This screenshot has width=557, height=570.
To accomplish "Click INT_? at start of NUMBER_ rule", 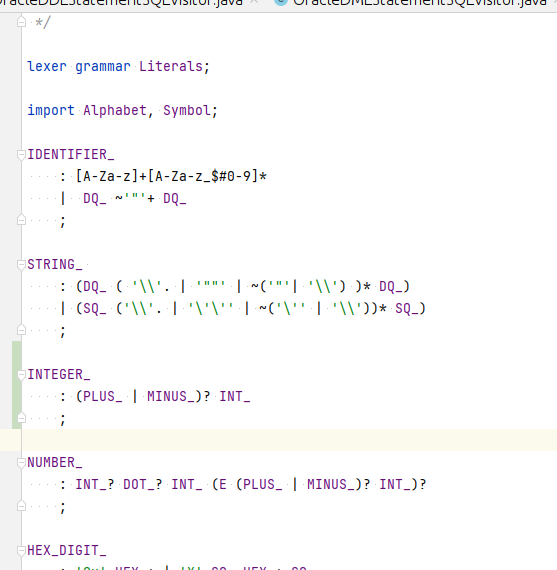I will pos(95,485).
